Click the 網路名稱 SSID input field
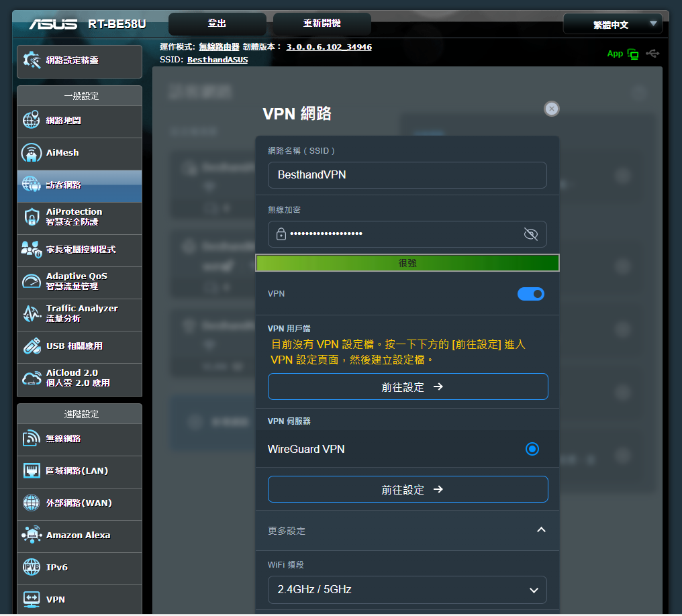Viewport: 682px width, 616px height. coord(407,175)
